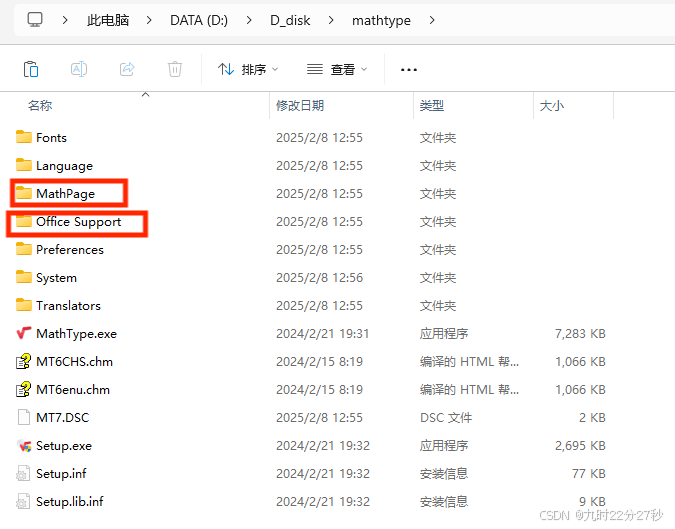Navigate to D_disk in breadcrumb

pyautogui.click(x=290, y=20)
